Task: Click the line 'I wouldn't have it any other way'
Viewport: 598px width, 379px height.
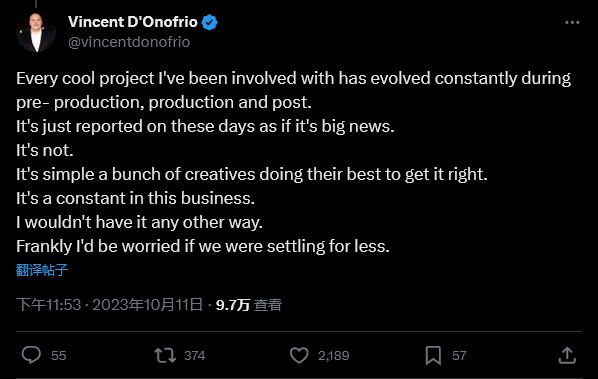Action: pyautogui.click(x=139, y=222)
